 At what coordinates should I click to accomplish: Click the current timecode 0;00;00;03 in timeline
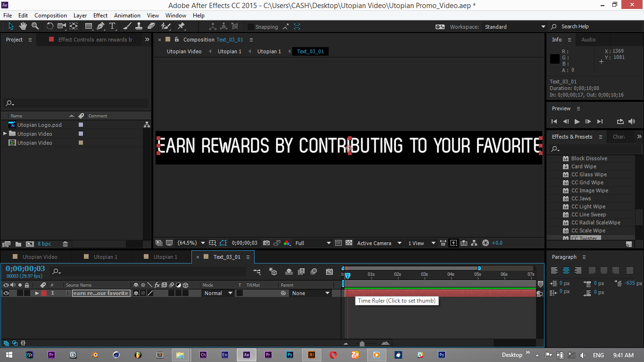click(26, 269)
